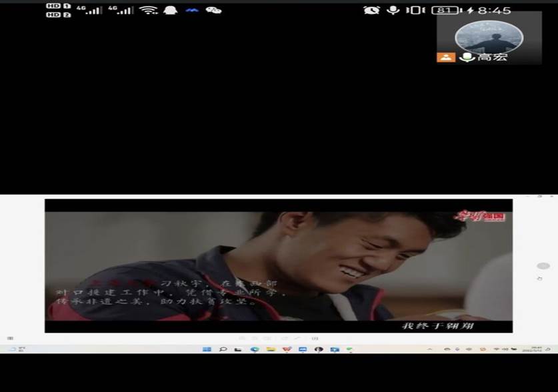558x392 pixels.
Task: Open Task View on the taskbar
Action: (x=238, y=349)
